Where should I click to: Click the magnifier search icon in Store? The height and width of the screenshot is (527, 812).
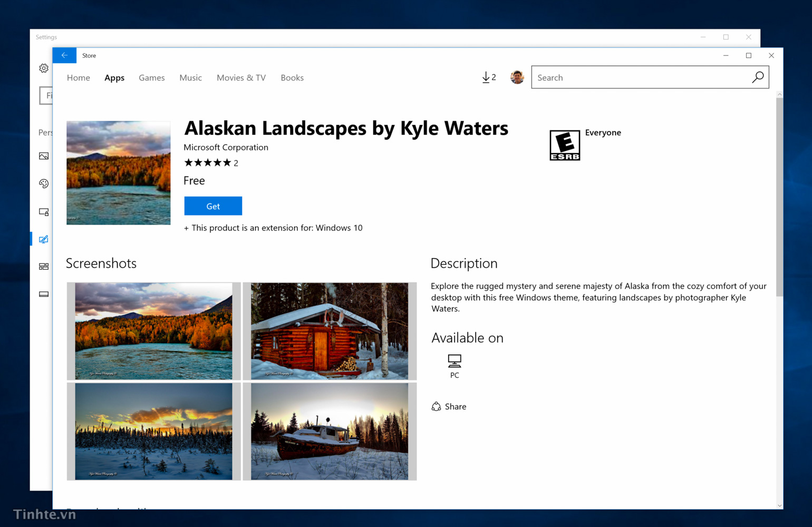(758, 77)
